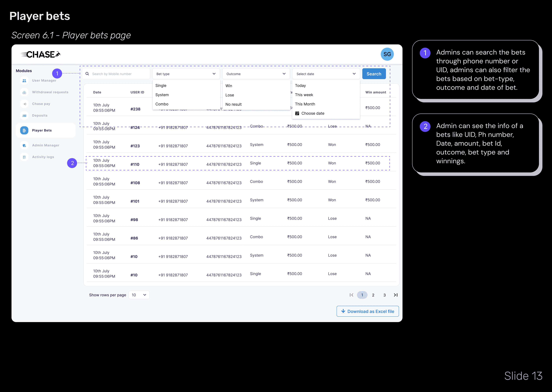Expand the Bet type dropdown
The width and height of the screenshot is (552, 392).
[186, 74]
